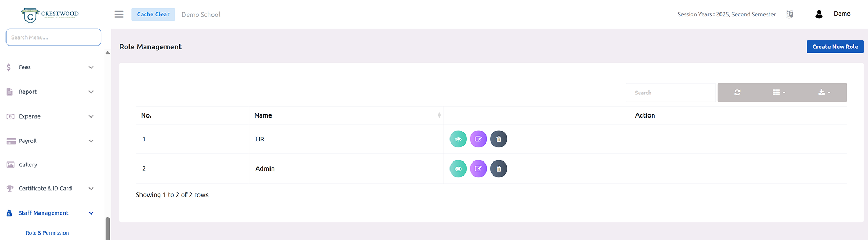Open Role & Permission submenu item
This screenshot has height=240, width=868.
coord(47,233)
